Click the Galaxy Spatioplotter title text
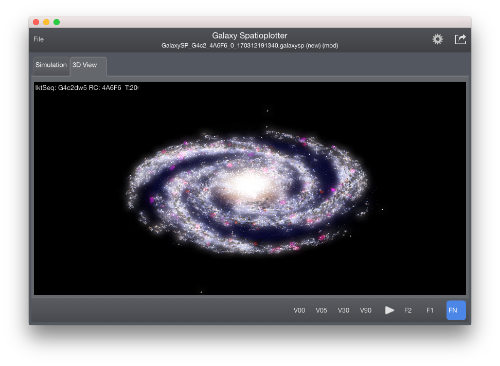 (x=250, y=35)
